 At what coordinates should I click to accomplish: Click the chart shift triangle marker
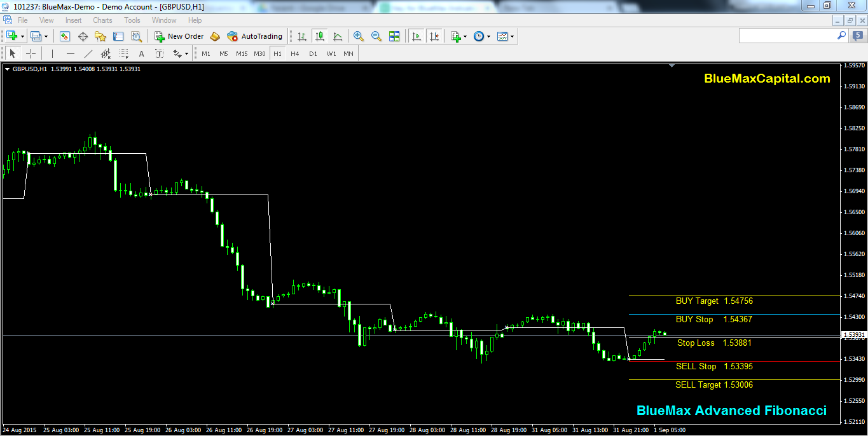(x=672, y=65)
